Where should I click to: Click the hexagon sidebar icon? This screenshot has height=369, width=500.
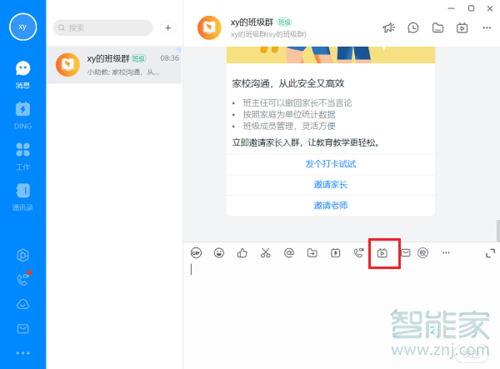coord(23,255)
